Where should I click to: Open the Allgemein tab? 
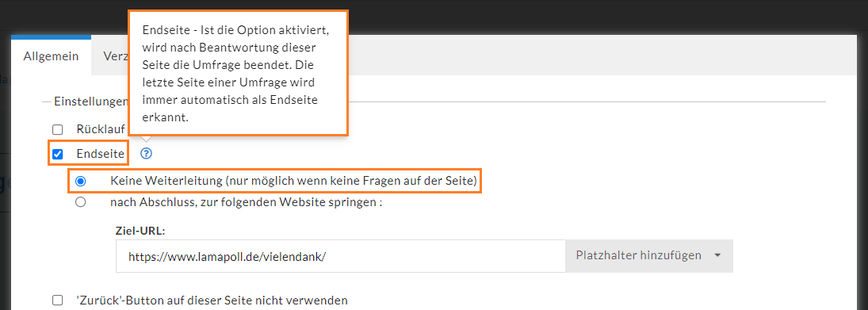point(51,56)
